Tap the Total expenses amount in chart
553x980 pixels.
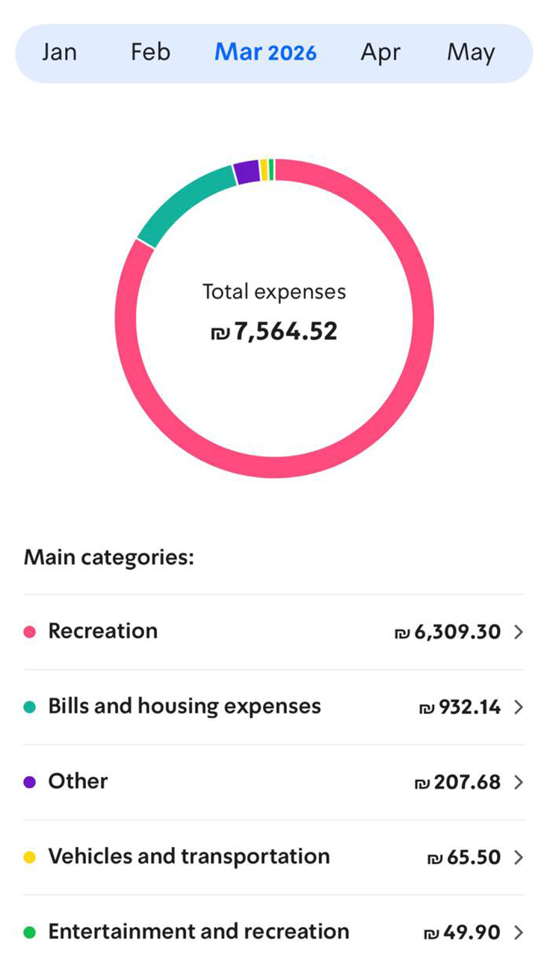click(x=274, y=331)
